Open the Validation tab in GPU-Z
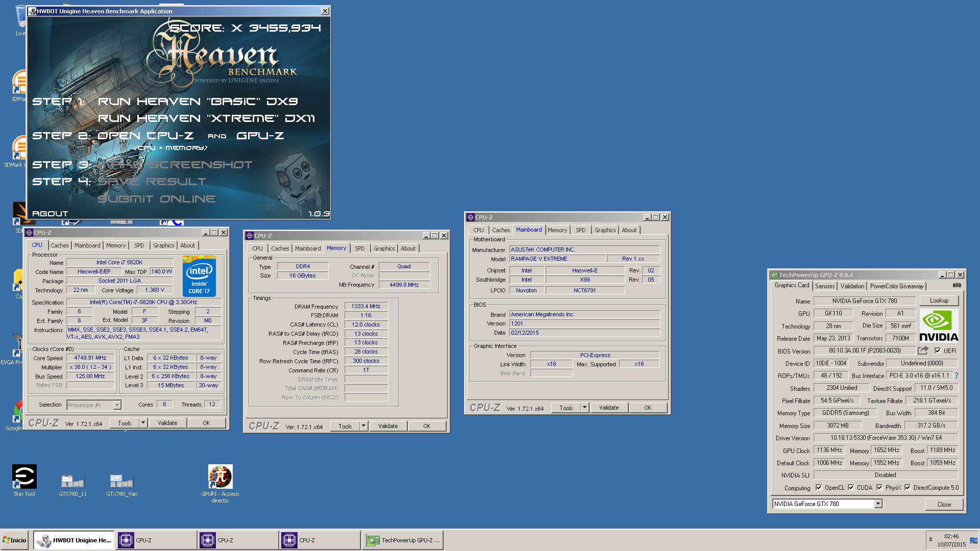The image size is (980, 551). [x=852, y=286]
